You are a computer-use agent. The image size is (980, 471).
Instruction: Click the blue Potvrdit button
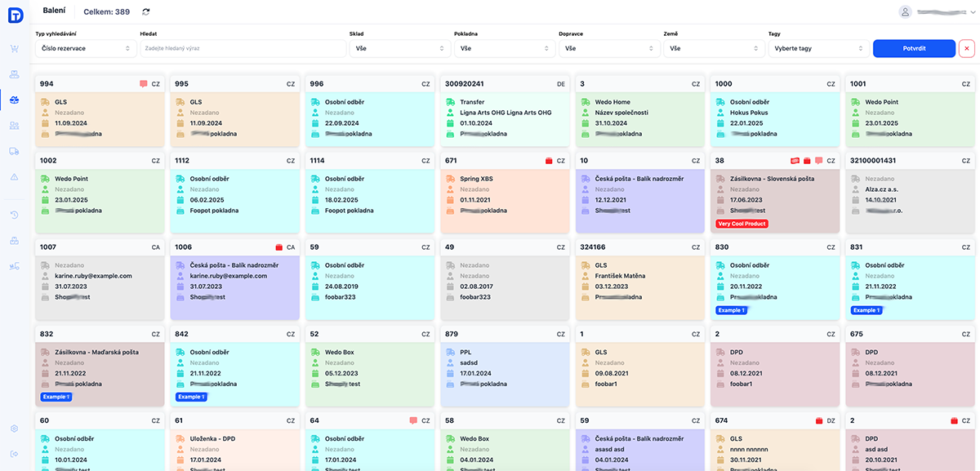914,48
